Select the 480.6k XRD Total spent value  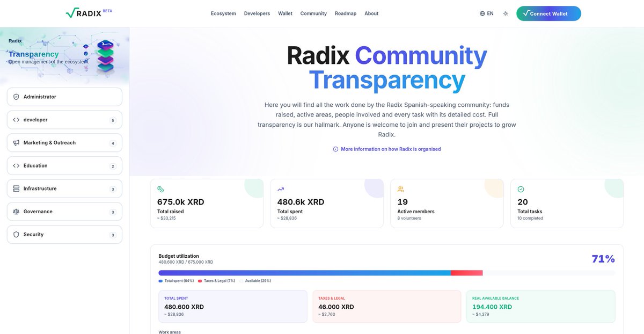(x=301, y=202)
